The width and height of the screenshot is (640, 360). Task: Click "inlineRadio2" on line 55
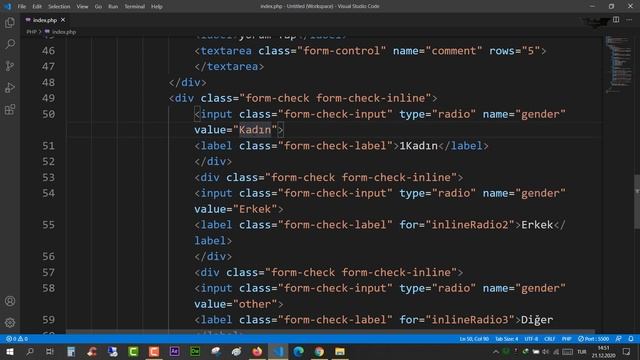tap(470, 225)
